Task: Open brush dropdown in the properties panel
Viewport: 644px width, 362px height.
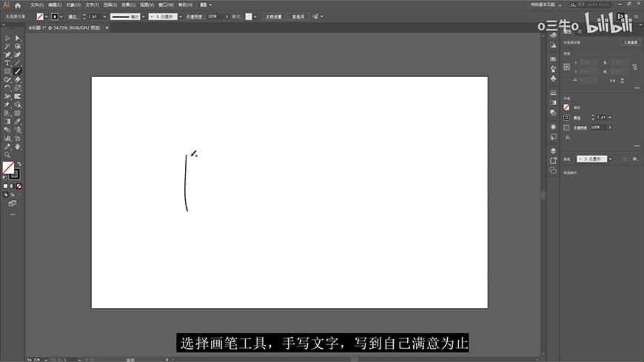Action: [612, 158]
